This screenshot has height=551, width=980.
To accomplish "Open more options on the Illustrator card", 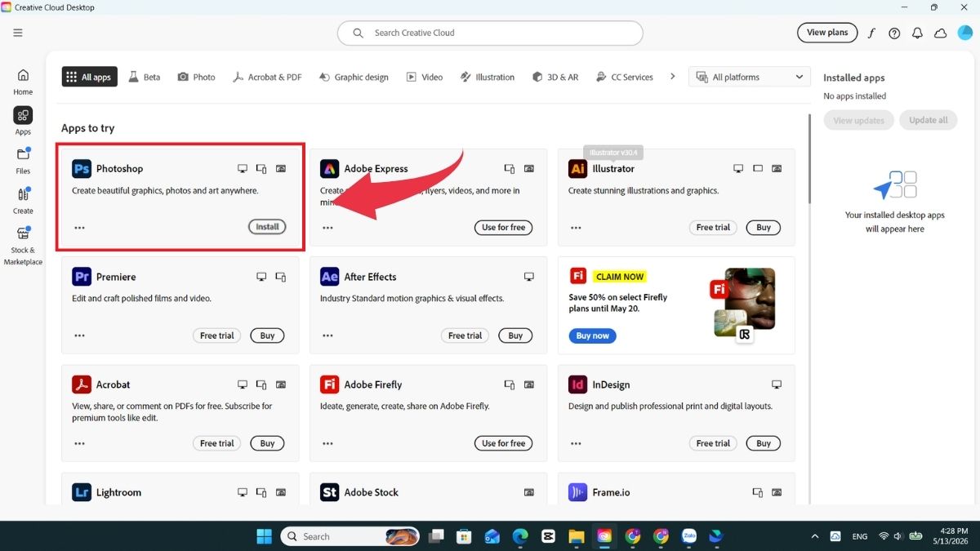I will (576, 228).
